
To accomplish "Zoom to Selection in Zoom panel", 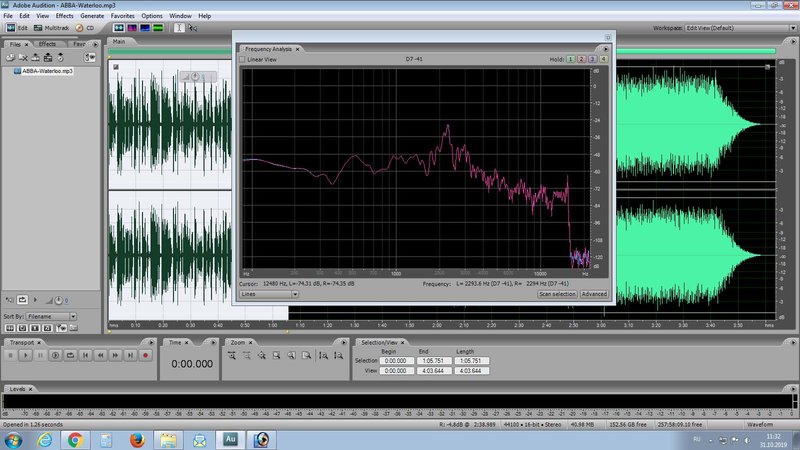I will tap(276, 356).
